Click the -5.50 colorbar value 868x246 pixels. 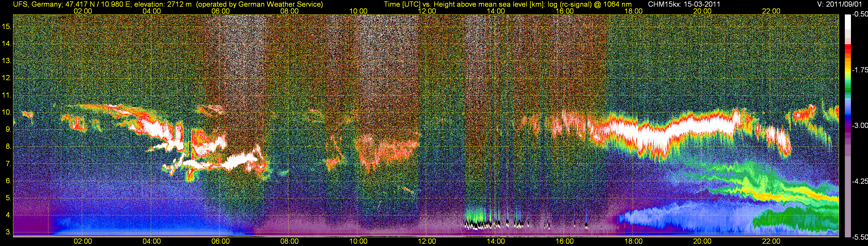point(860,237)
